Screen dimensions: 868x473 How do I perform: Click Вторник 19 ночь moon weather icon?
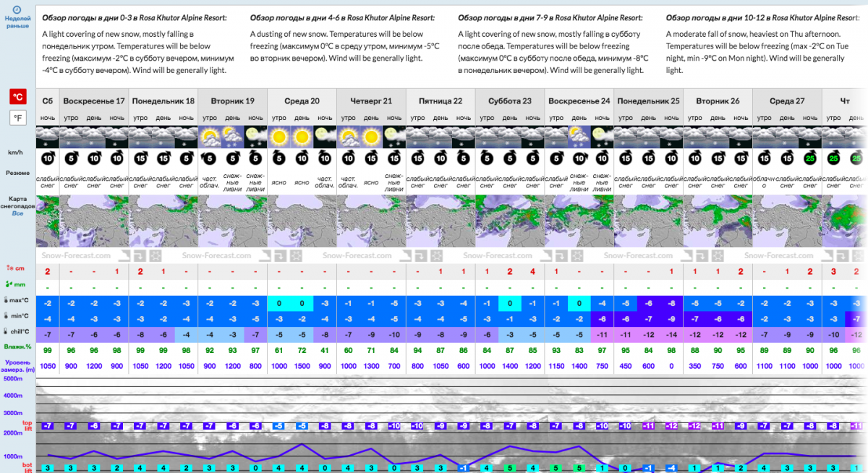256,136
